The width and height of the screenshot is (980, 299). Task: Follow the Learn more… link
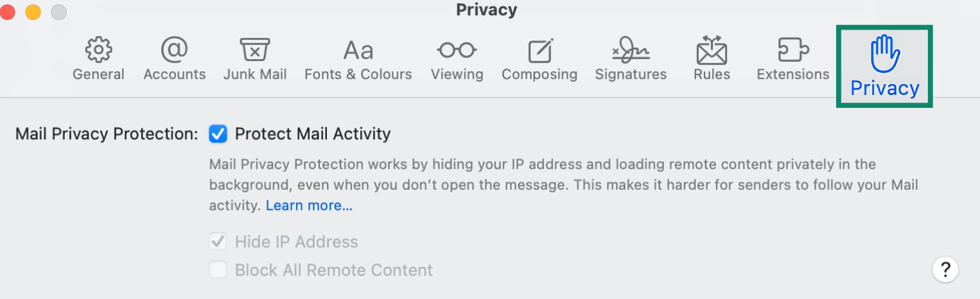coord(309,205)
